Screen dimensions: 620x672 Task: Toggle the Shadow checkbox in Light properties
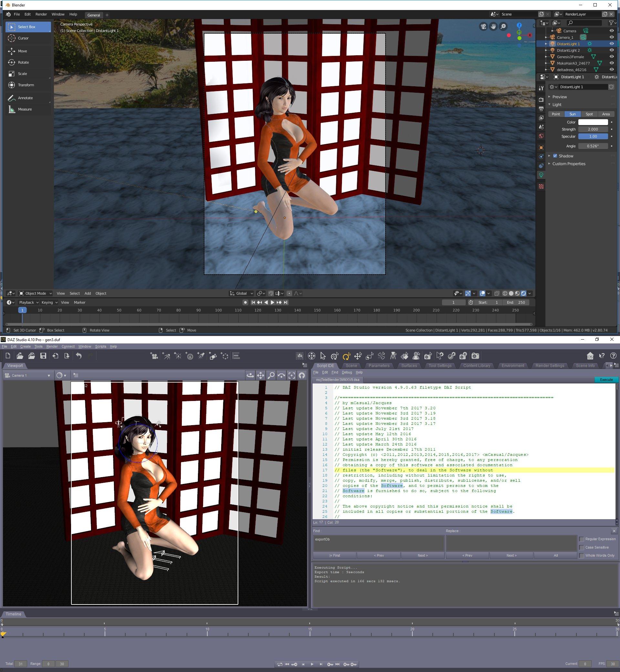tap(555, 156)
